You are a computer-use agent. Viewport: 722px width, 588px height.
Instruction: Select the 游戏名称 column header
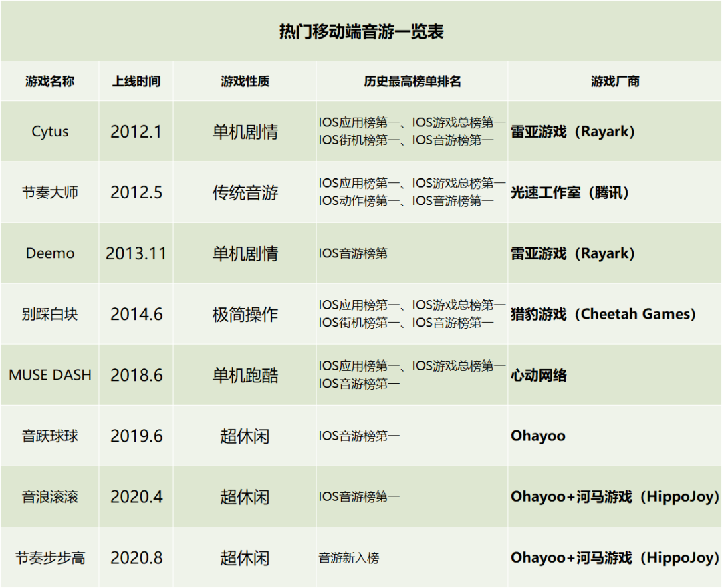[49, 81]
